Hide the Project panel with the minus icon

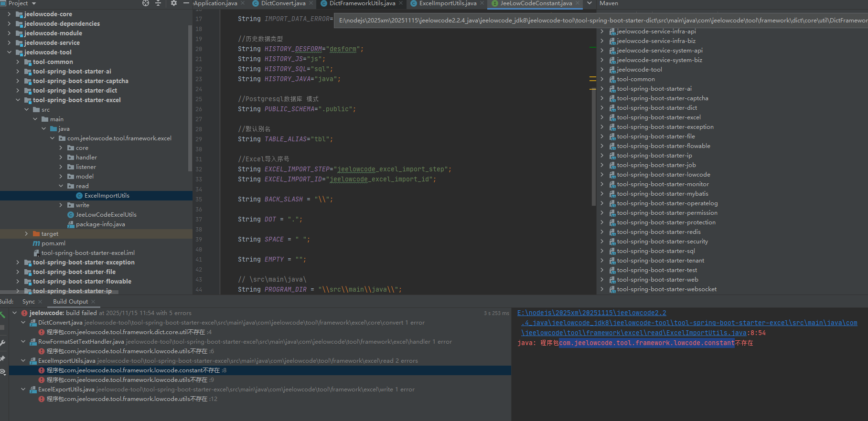(186, 3)
